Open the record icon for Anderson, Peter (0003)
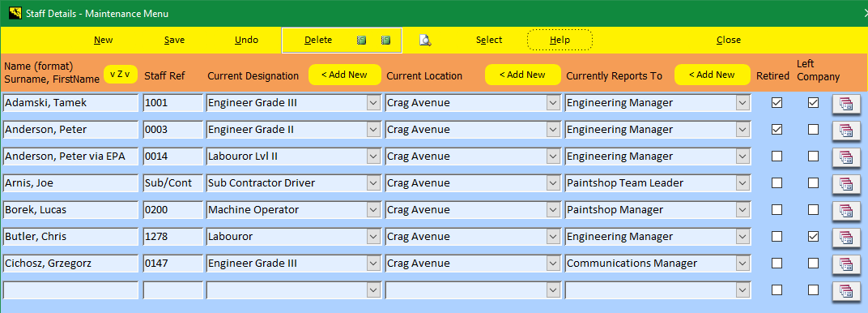The height and width of the screenshot is (313, 868). click(846, 131)
